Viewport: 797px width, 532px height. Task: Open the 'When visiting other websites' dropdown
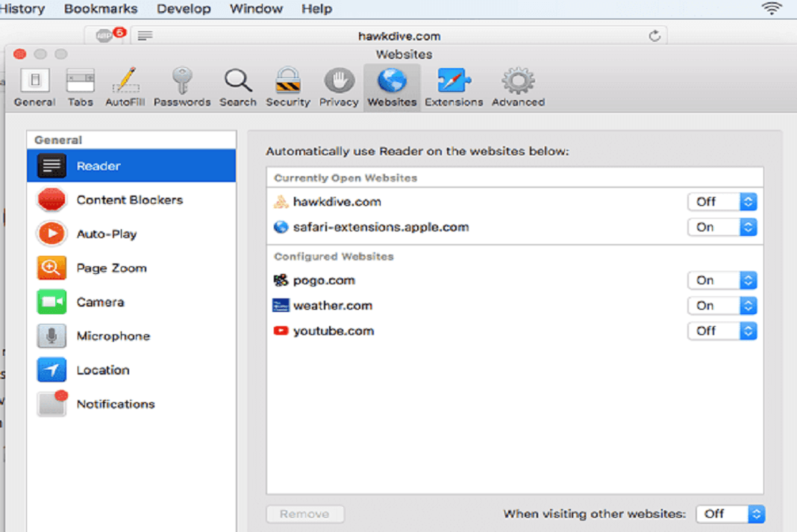click(731, 513)
